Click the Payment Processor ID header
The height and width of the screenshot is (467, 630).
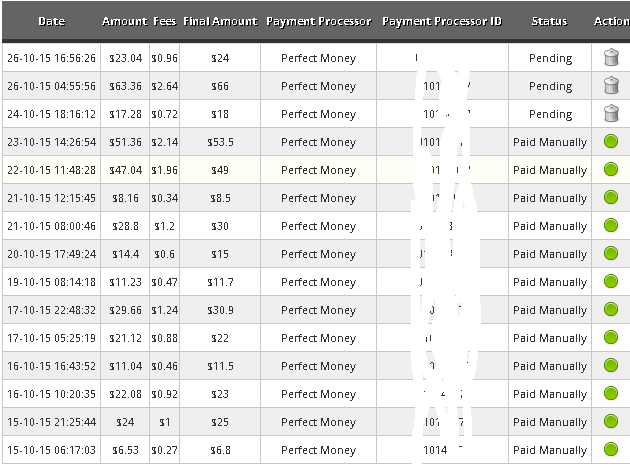click(x=442, y=21)
